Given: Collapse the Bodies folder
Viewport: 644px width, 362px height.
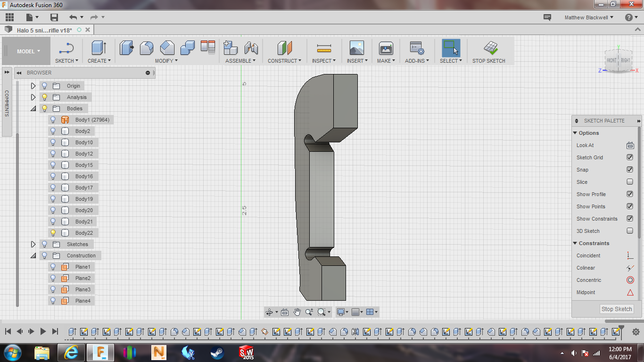Looking at the screenshot, I should tap(33, 108).
